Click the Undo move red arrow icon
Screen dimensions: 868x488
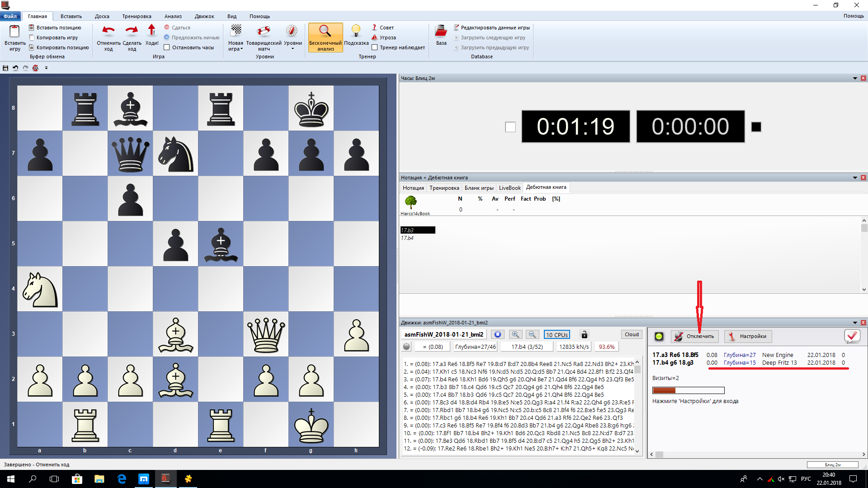click(x=108, y=31)
